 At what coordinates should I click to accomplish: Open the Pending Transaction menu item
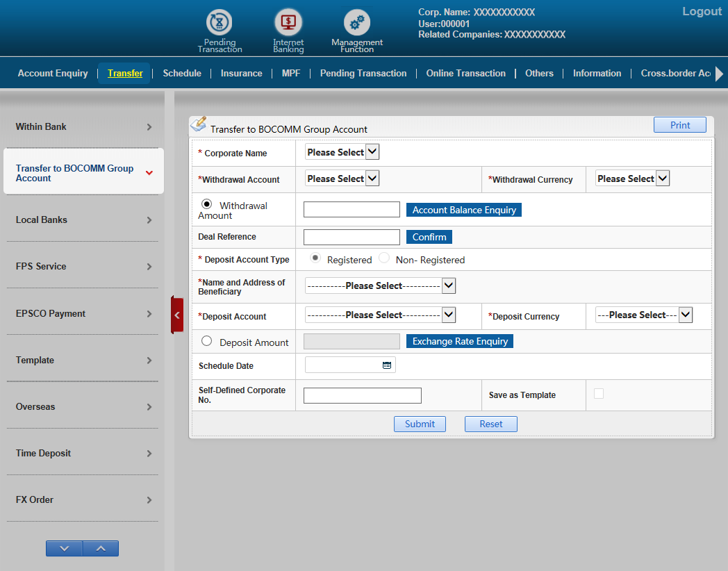(363, 74)
